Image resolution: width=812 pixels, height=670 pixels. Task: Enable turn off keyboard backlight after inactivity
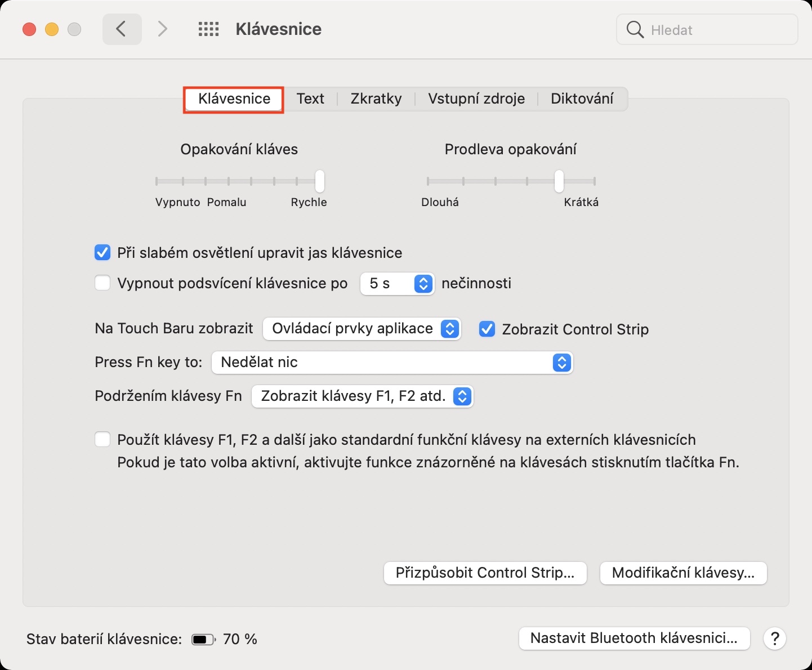102,283
